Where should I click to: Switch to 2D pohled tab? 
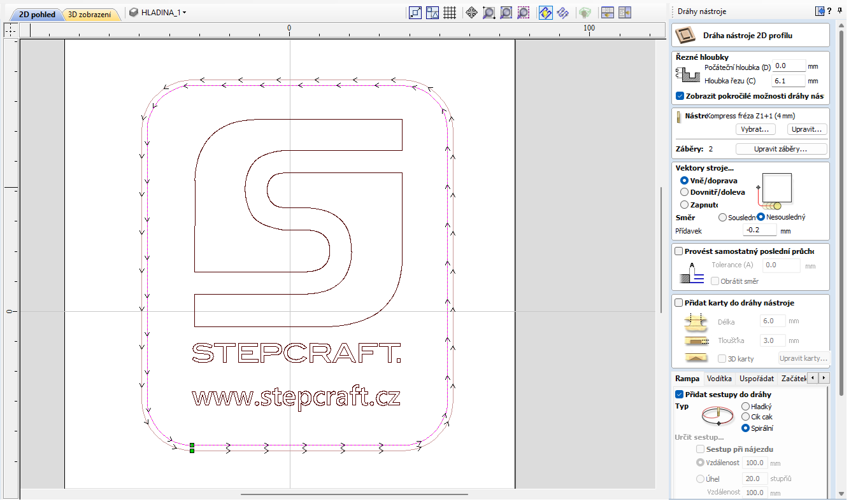coord(37,15)
